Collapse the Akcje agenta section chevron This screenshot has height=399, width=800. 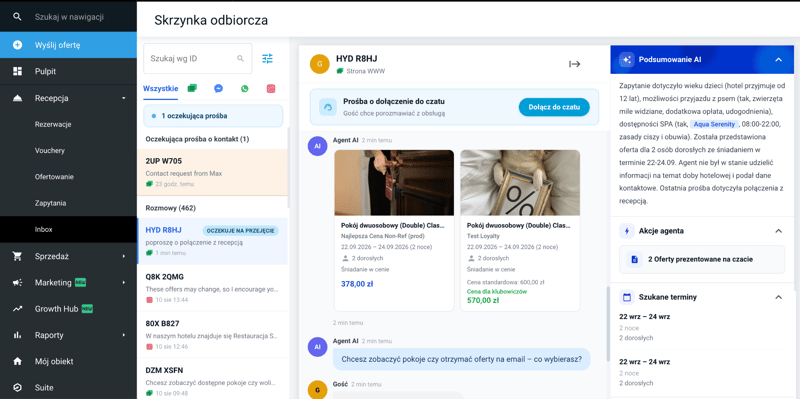[778, 231]
